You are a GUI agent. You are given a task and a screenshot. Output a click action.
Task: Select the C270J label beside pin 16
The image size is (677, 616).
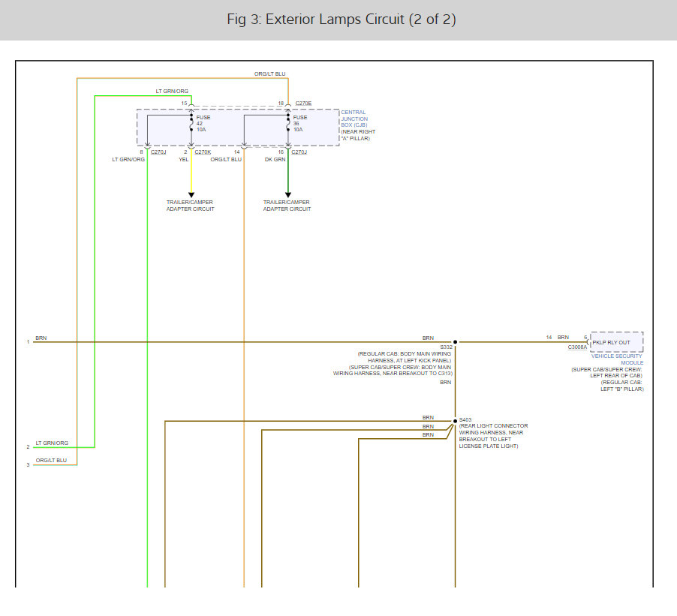click(x=299, y=152)
